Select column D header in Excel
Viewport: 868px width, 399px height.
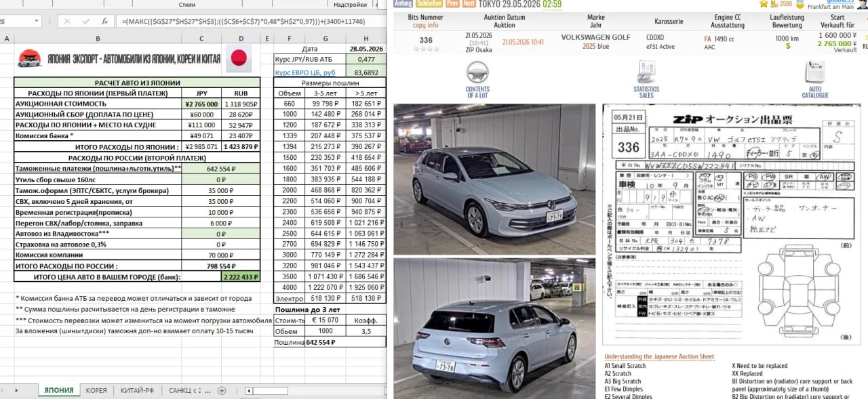pyautogui.click(x=242, y=39)
